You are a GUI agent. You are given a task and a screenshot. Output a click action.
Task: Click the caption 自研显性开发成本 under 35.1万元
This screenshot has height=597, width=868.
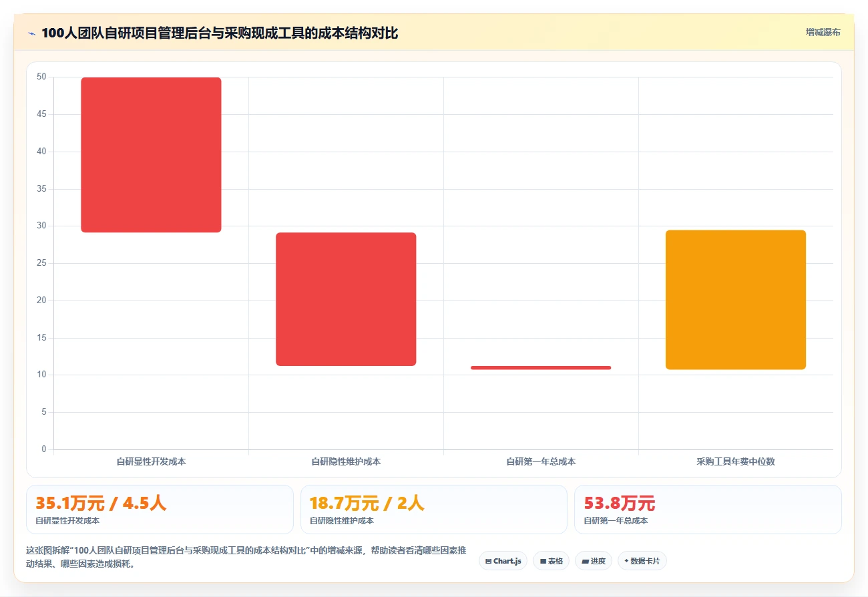tap(67, 521)
